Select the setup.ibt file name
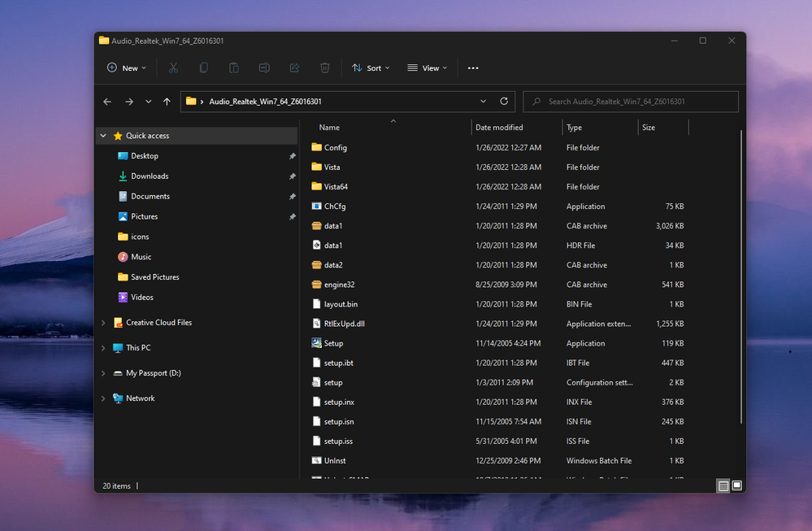The height and width of the screenshot is (531, 812). (x=339, y=363)
